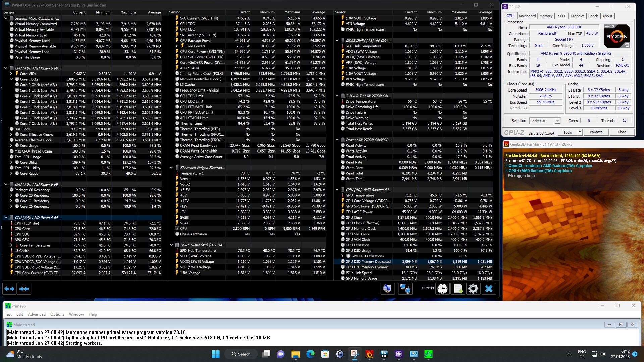The width and height of the screenshot is (644, 362).
Task: Reset the elapsed-time clock icon
Action: click(x=442, y=289)
